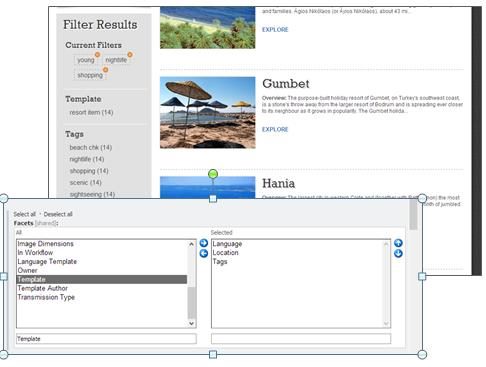Click the dialog's vertical scrollbar thumb
Screen dimensions: 486x367
(x=413, y=215)
